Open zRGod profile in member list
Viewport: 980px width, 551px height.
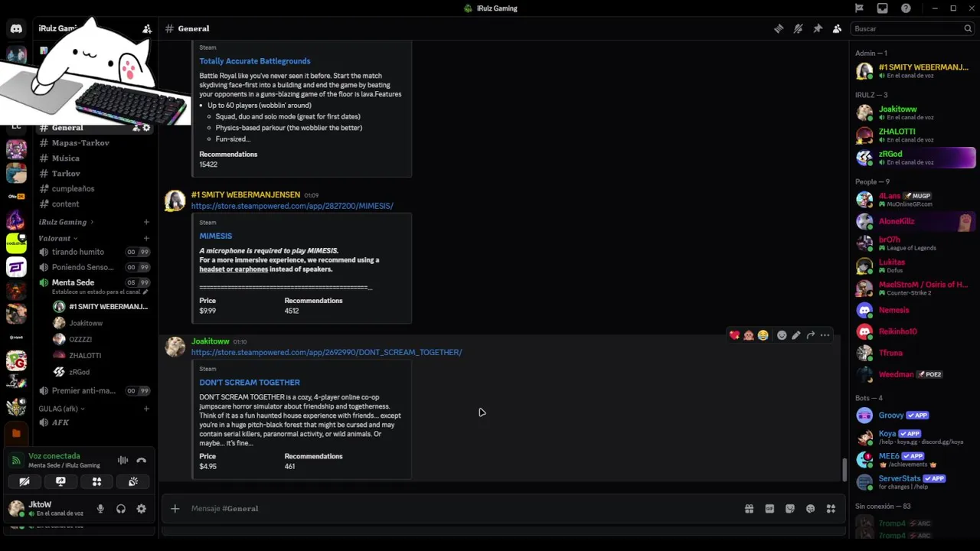coord(914,158)
